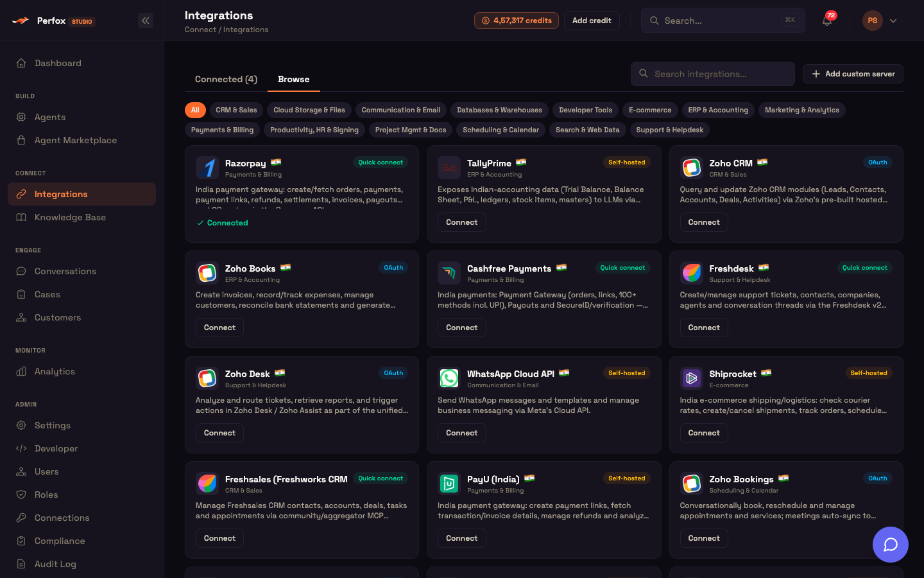Image resolution: width=924 pixels, height=578 pixels.
Task: Open Connections in sidebar
Action: [x=81, y=518]
